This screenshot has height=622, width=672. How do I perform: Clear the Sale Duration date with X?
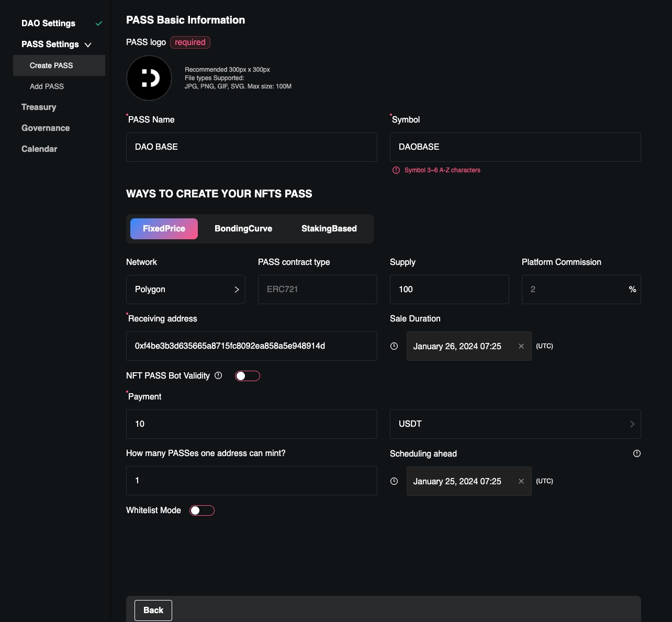tap(521, 346)
